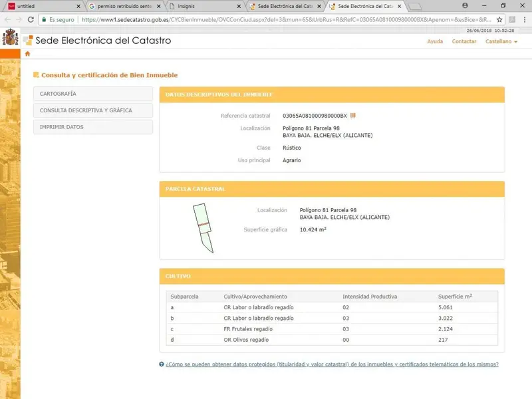Click the 'Subparcela' column header

(184, 297)
